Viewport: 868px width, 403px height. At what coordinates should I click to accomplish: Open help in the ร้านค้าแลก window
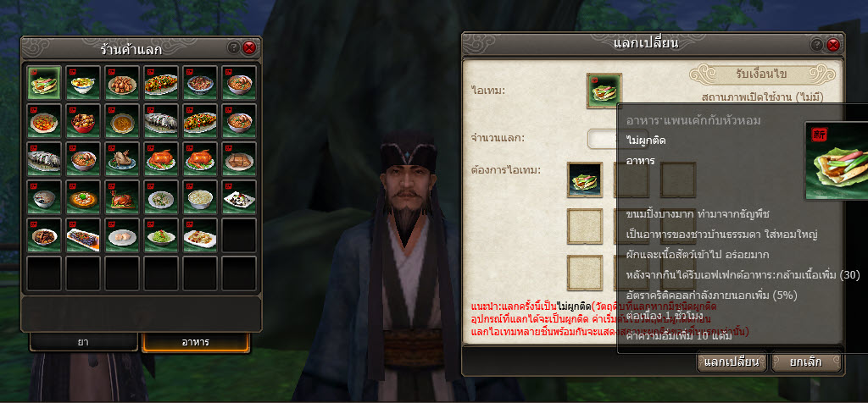coord(234,47)
